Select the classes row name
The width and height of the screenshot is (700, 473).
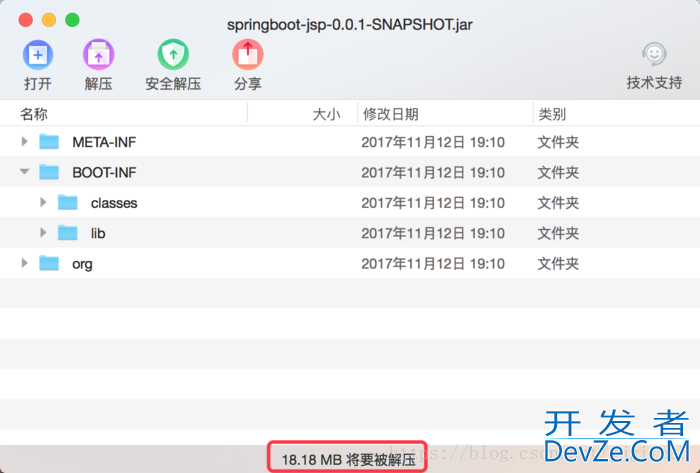(114, 203)
